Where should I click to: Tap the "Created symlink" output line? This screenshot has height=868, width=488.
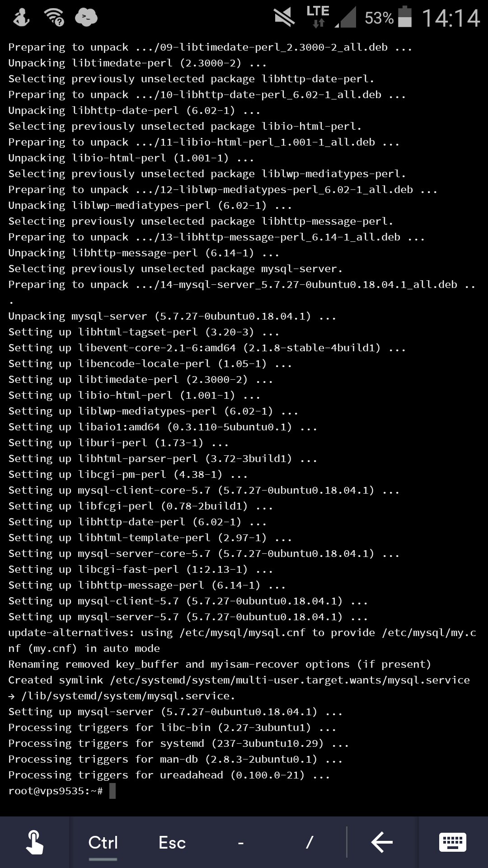point(239,680)
